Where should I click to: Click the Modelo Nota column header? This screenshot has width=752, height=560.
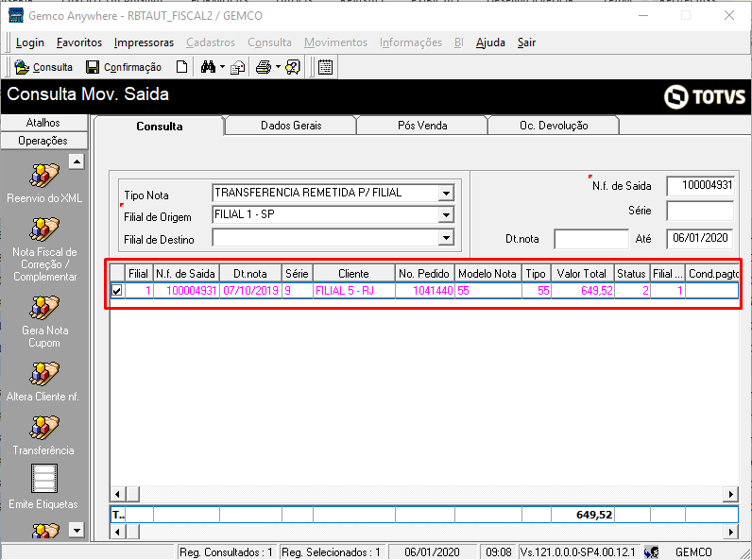coord(487,274)
